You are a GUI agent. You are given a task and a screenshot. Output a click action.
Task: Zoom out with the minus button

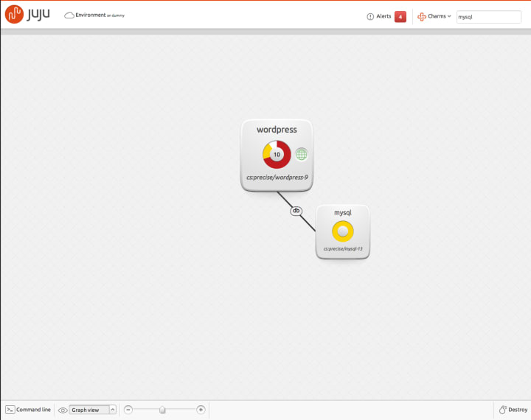128,410
